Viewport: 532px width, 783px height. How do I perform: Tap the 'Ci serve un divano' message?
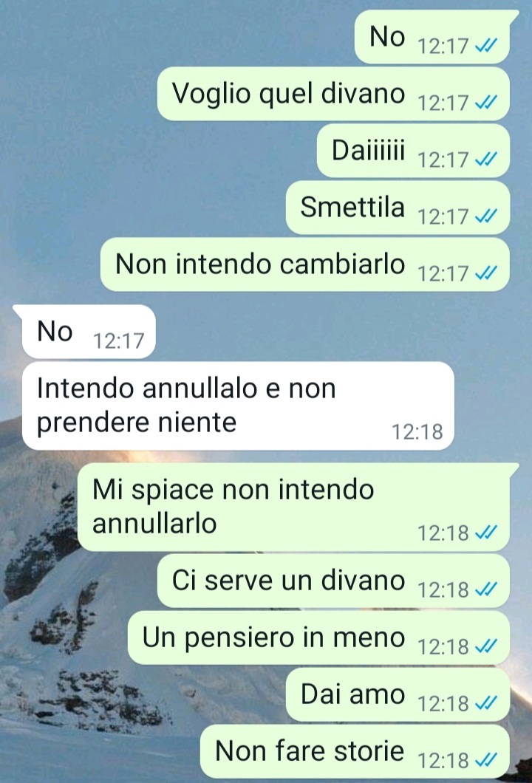tap(333, 581)
